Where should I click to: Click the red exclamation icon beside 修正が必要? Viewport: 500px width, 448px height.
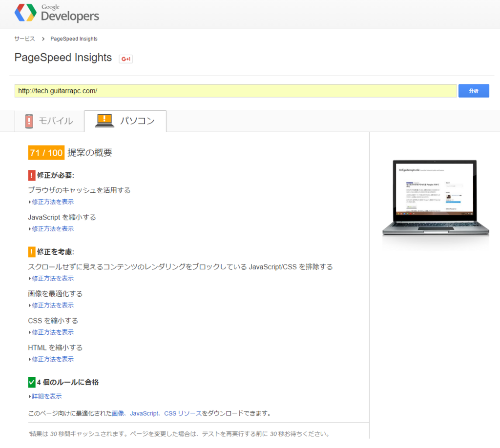(32, 175)
